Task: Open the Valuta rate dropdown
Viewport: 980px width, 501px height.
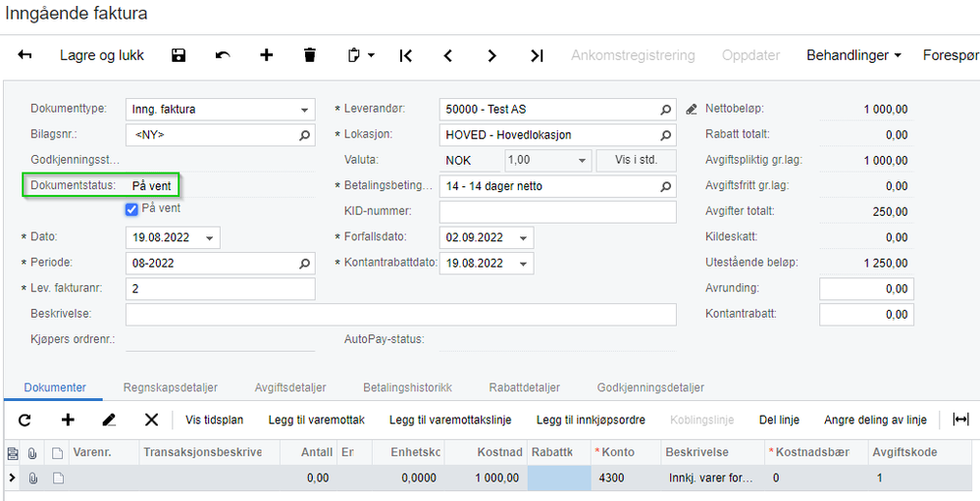Action: [x=582, y=161]
